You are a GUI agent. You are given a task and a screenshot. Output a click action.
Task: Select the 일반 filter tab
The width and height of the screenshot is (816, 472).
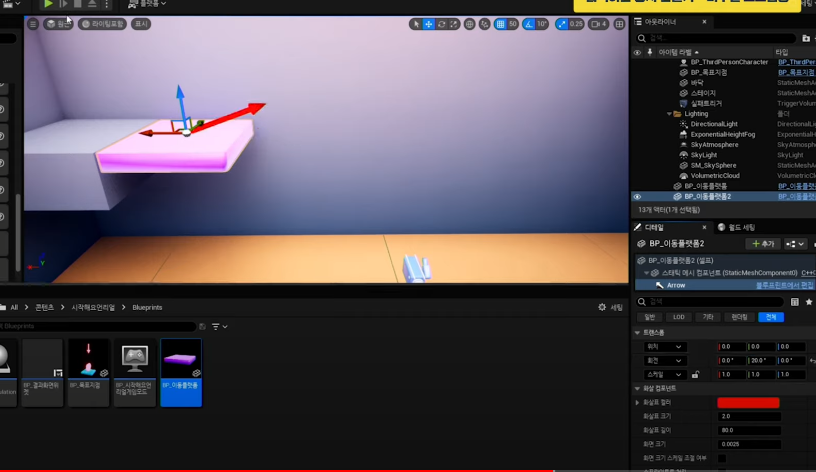tap(649, 317)
